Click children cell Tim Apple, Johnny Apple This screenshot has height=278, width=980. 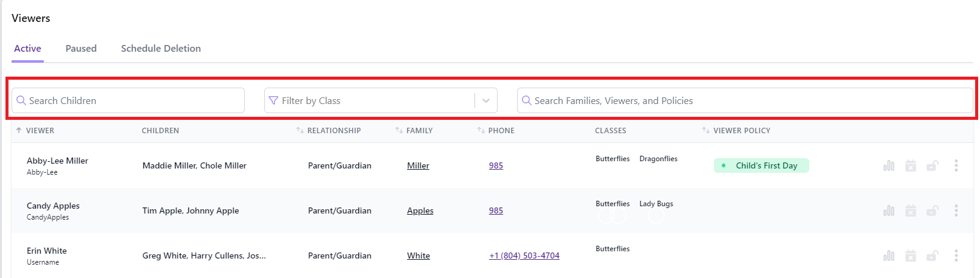[x=191, y=210]
